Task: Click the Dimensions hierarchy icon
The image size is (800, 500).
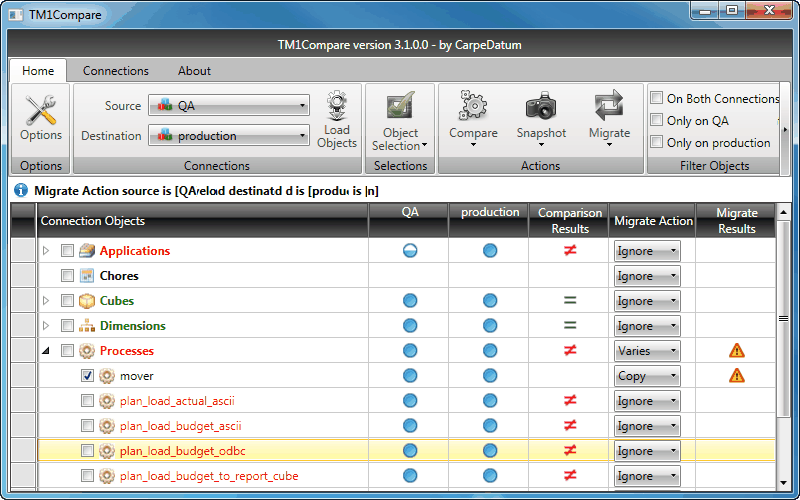Action: 87,326
